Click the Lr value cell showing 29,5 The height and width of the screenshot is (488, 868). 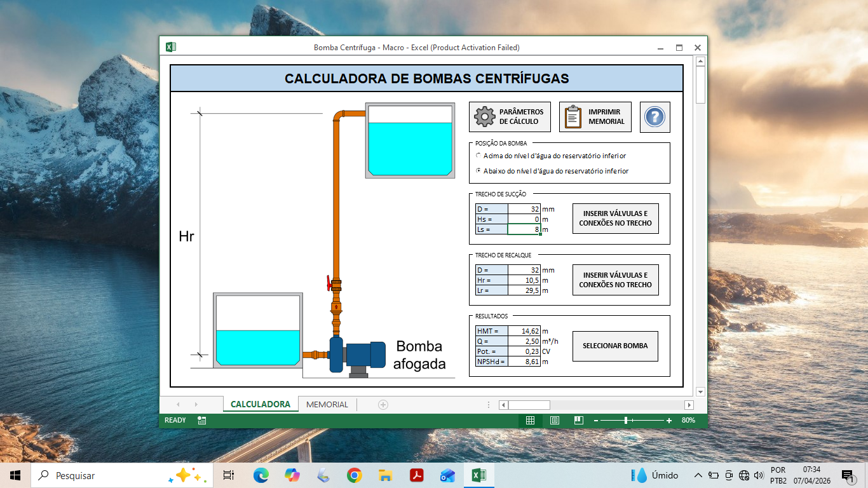click(x=524, y=290)
